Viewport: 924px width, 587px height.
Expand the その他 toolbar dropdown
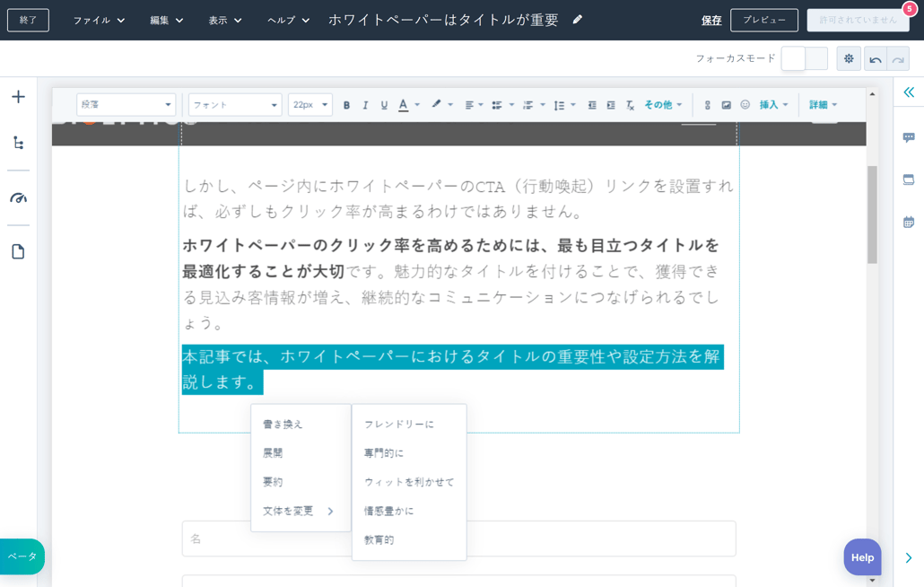coord(663,105)
